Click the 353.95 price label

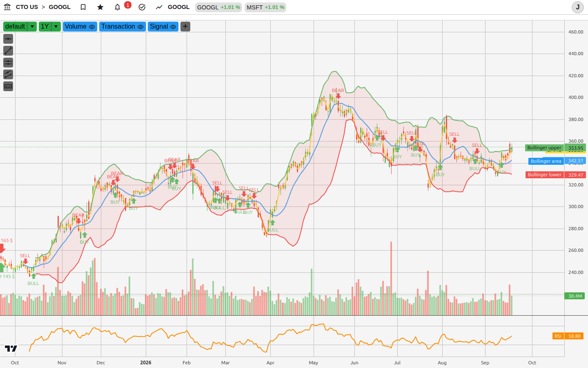575,148
